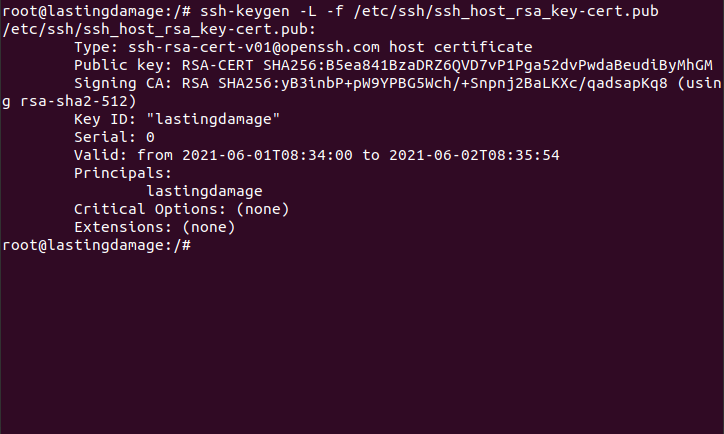The width and height of the screenshot is (724, 434).
Task: Click the Critical Options: (none) line
Action: point(182,209)
